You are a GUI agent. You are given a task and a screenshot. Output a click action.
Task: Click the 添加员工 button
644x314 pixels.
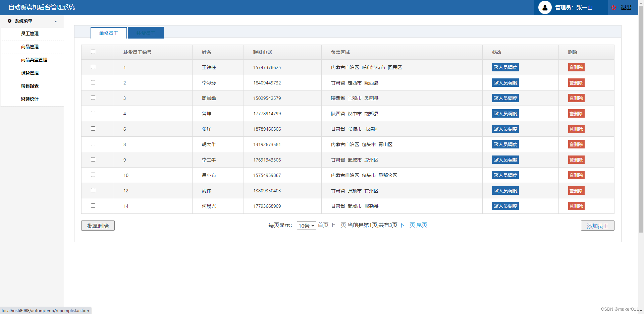[597, 226]
